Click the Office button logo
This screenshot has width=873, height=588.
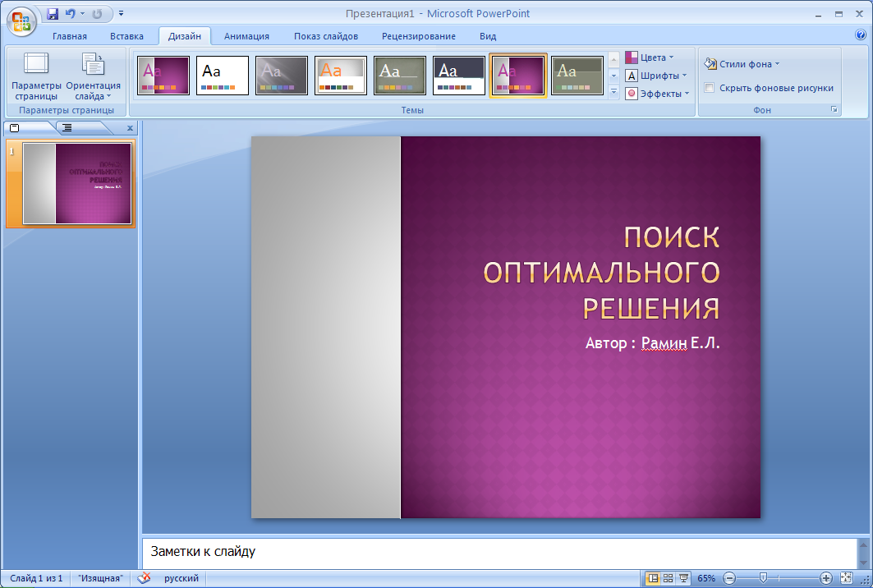click(21, 21)
